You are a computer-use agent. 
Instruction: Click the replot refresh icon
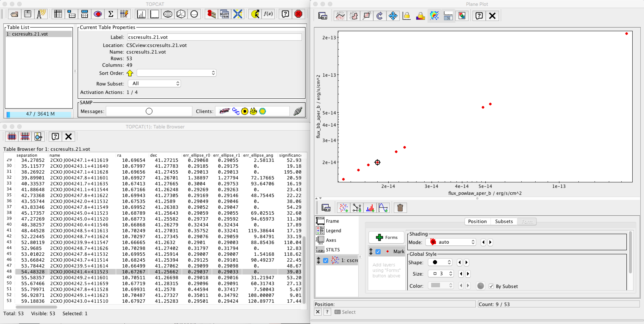(380, 16)
